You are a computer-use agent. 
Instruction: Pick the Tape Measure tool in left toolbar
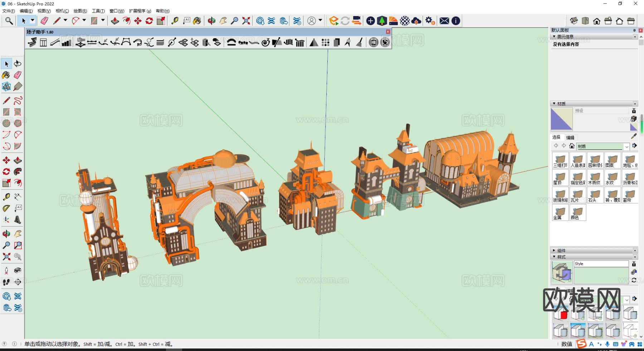(6, 197)
